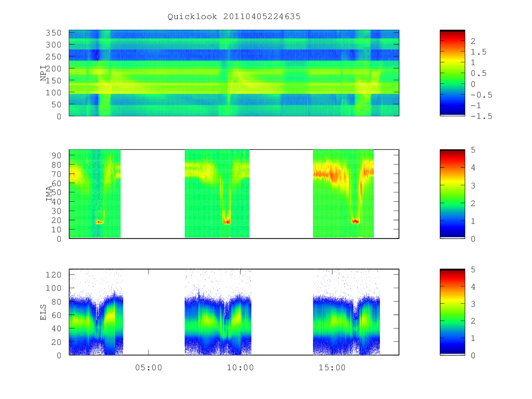Screen dimensions: 532x399
Task: Click the NPI spectrogram panel
Action: [234, 73]
